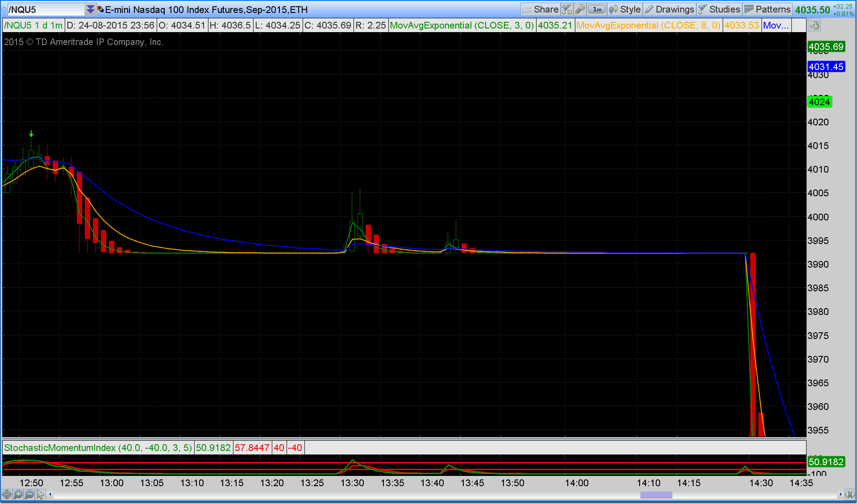Open the 1m timeframe selector

[597, 9]
